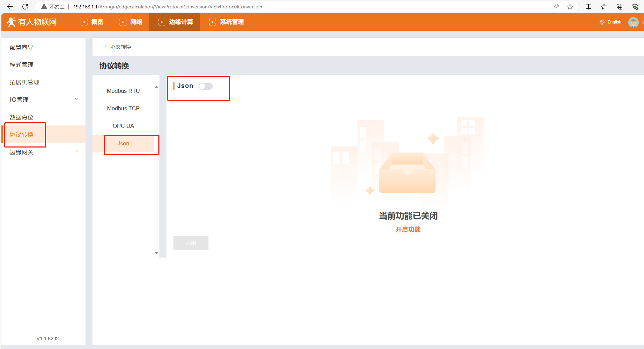Click the protocol list scroll down arrow
644x349 pixels.
[157, 253]
